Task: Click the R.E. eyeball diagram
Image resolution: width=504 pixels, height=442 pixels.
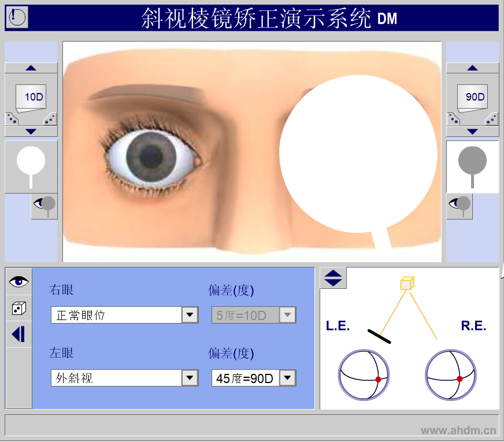Action: [x=451, y=375]
